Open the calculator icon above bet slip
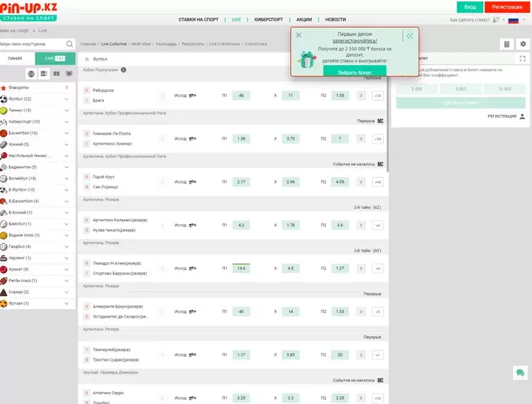This screenshot has width=532, height=404. (x=506, y=44)
